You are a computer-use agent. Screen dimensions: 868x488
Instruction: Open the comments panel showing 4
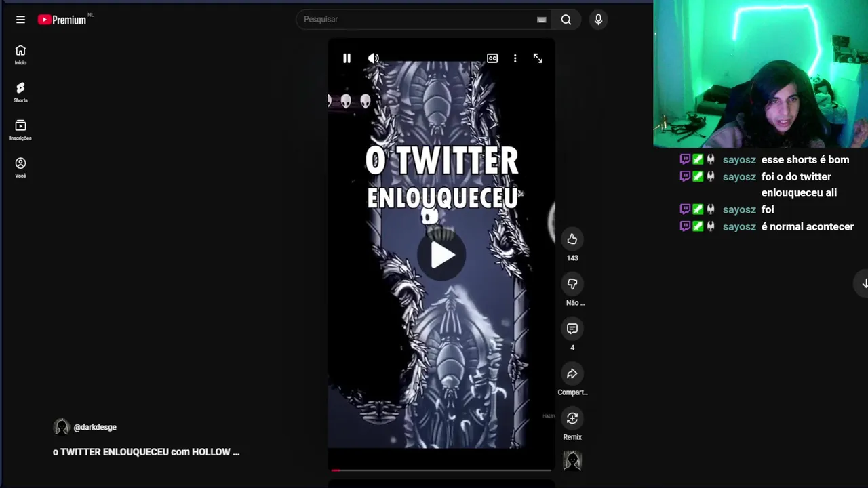click(572, 329)
